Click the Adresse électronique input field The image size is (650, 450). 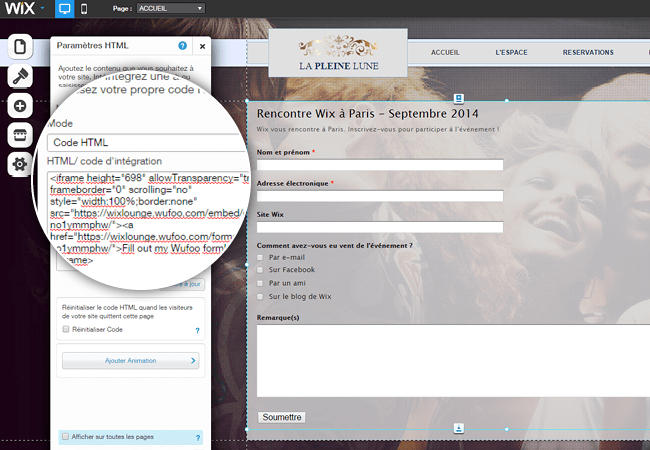pos(380,196)
